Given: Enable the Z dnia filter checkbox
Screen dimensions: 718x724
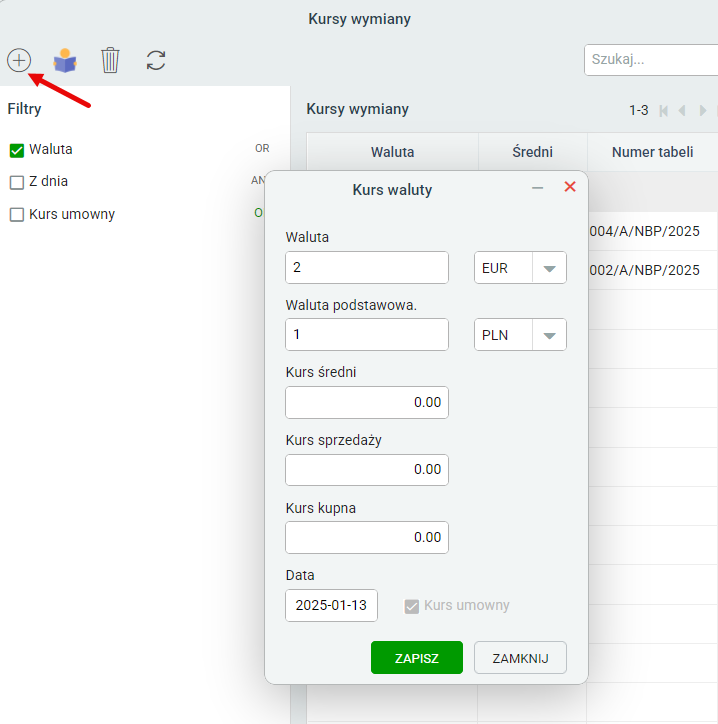Looking at the screenshot, I should [x=17, y=182].
